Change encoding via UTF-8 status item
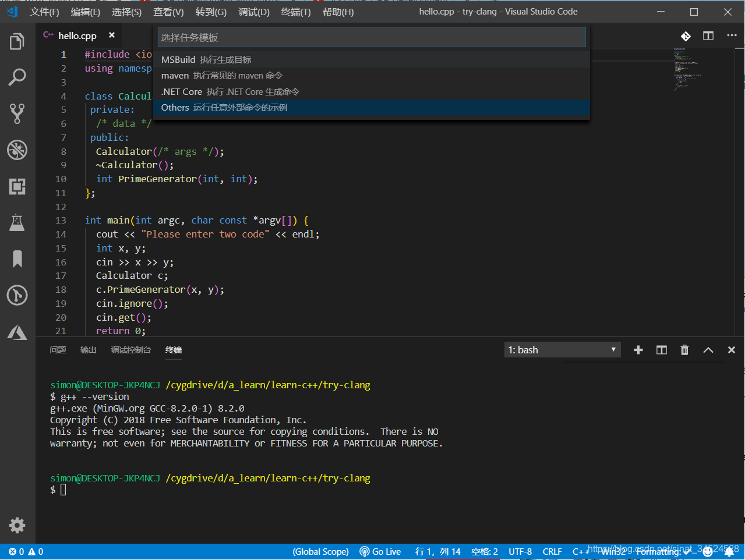 520,552
